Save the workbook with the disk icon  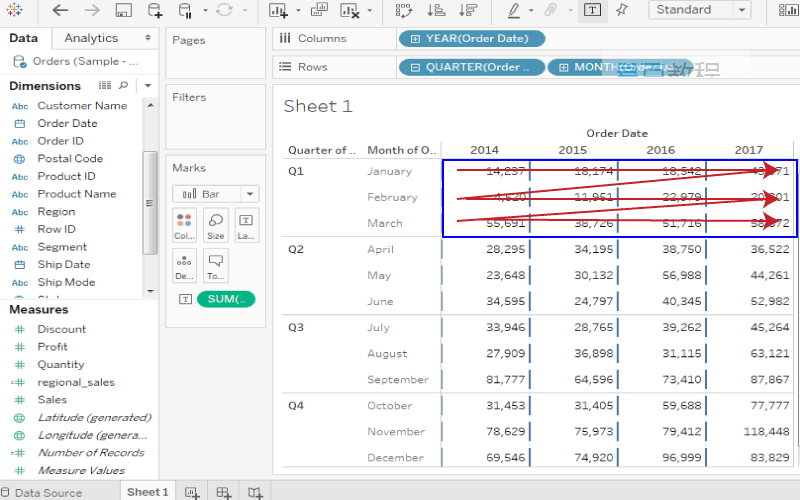point(123,10)
